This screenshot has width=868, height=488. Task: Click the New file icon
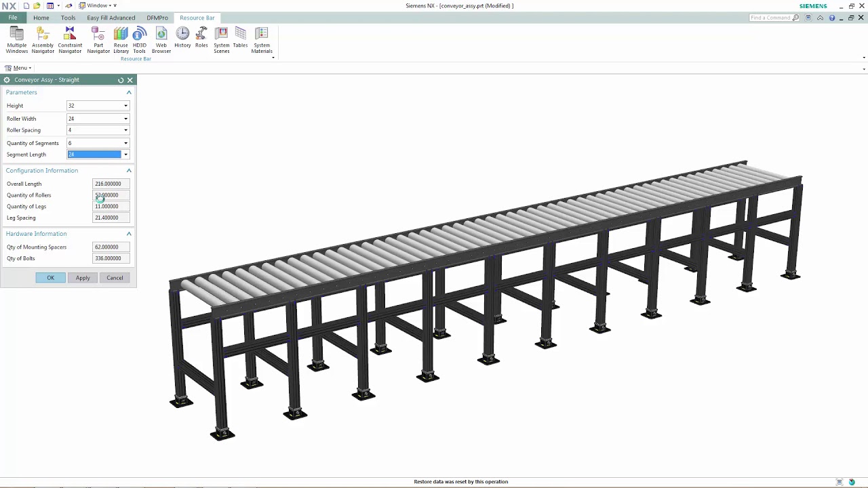[26, 5]
